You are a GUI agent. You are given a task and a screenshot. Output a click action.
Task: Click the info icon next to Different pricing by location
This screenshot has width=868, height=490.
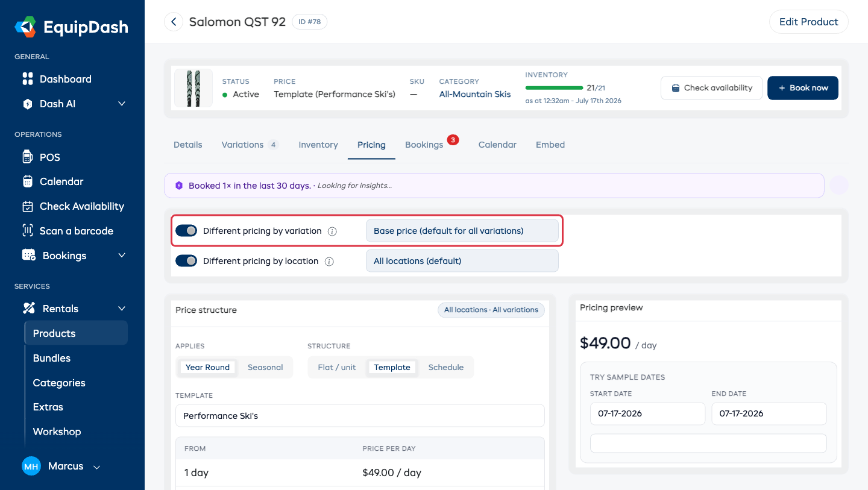point(329,262)
